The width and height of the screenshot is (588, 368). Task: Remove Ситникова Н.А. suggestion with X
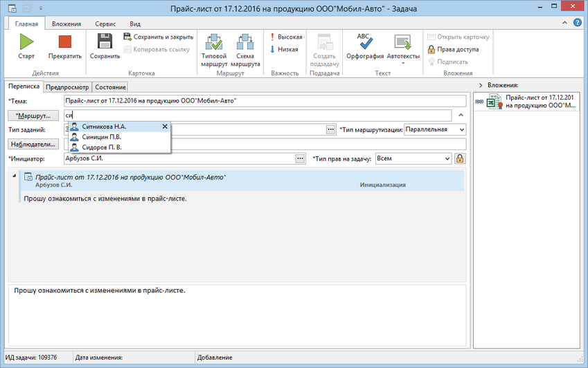point(165,127)
